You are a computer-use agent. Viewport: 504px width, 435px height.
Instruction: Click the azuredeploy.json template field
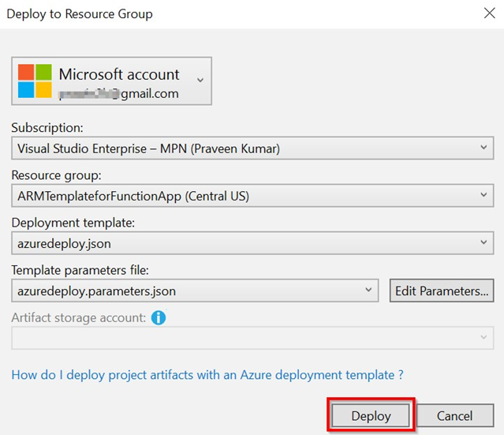pos(237,243)
